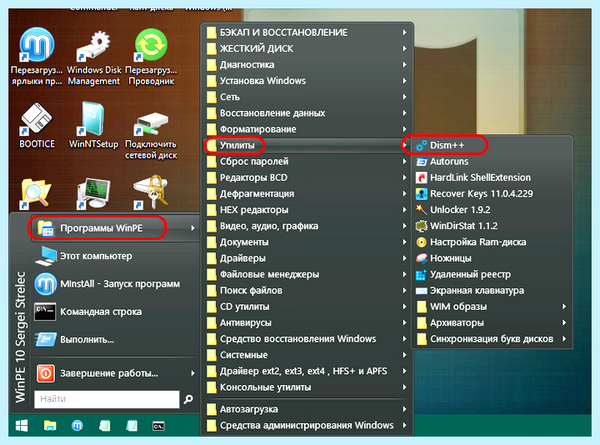Open file explorer from the taskbar
The width and height of the screenshot is (600, 445).
click(x=50, y=425)
